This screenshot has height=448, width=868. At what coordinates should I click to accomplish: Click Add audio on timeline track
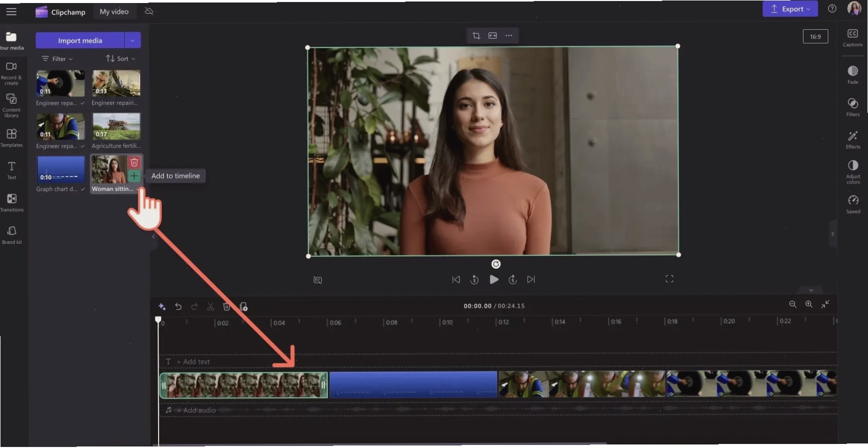point(196,410)
